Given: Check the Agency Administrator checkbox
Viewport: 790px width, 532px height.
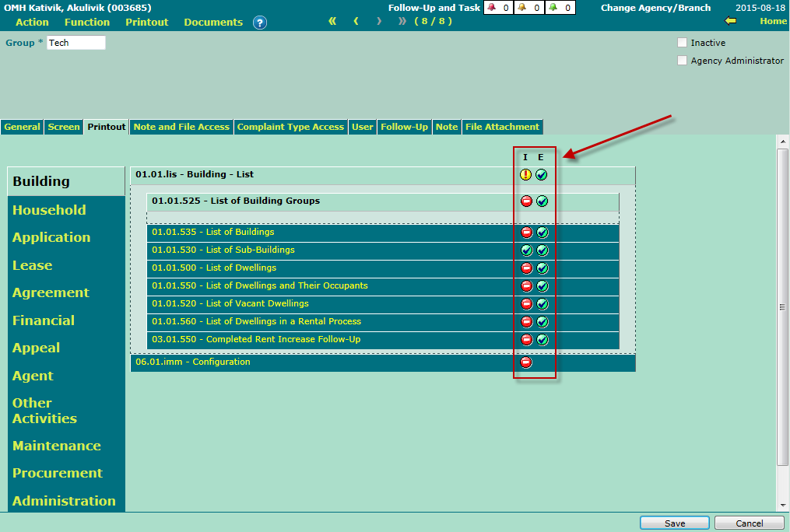Looking at the screenshot, I should [x=682, y=61].
